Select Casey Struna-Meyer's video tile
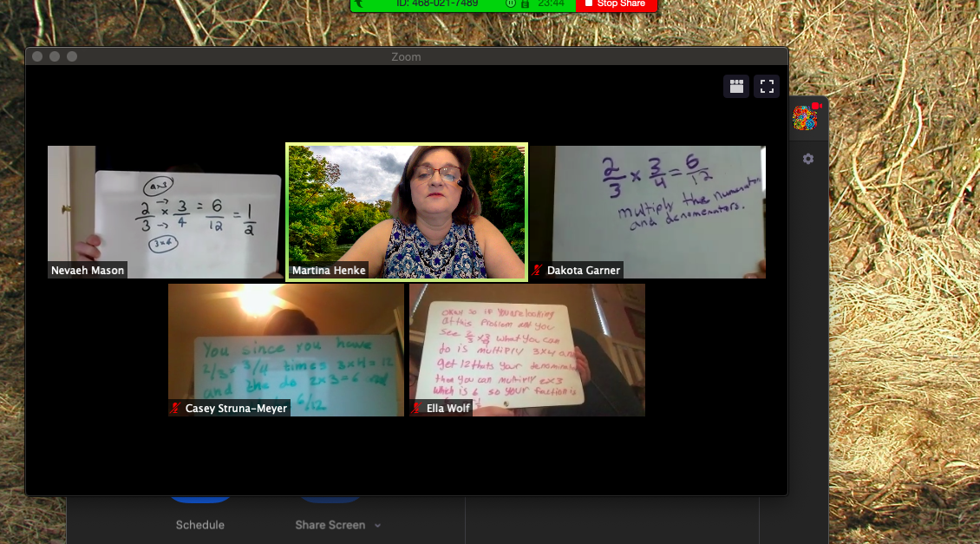 [x=286, y=350]
